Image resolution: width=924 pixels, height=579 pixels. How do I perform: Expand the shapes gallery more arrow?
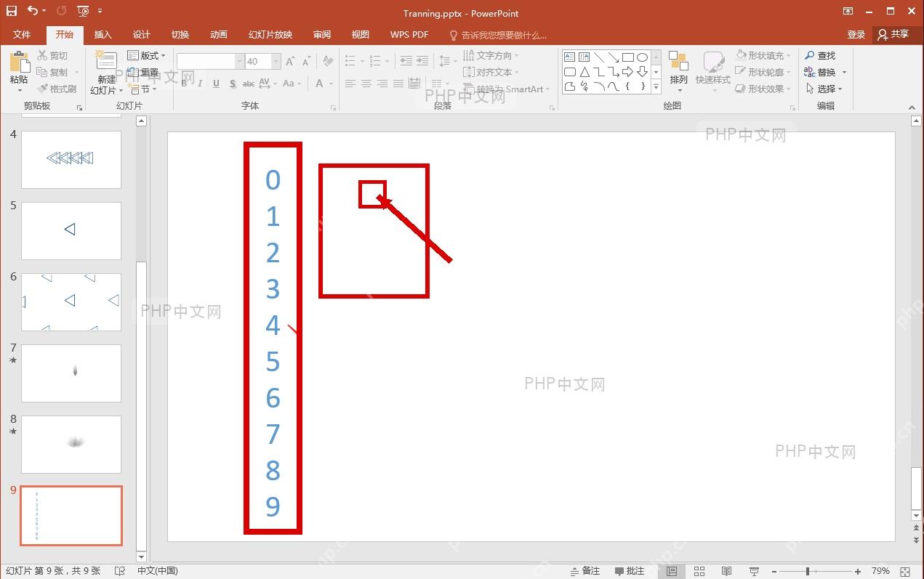tap(656, 87)
